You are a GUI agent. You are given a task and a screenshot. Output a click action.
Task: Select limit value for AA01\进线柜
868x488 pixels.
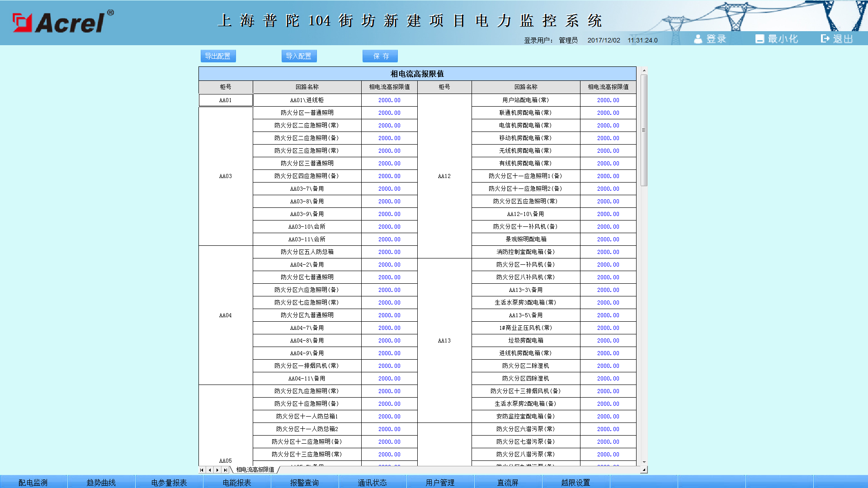[389, 100]
